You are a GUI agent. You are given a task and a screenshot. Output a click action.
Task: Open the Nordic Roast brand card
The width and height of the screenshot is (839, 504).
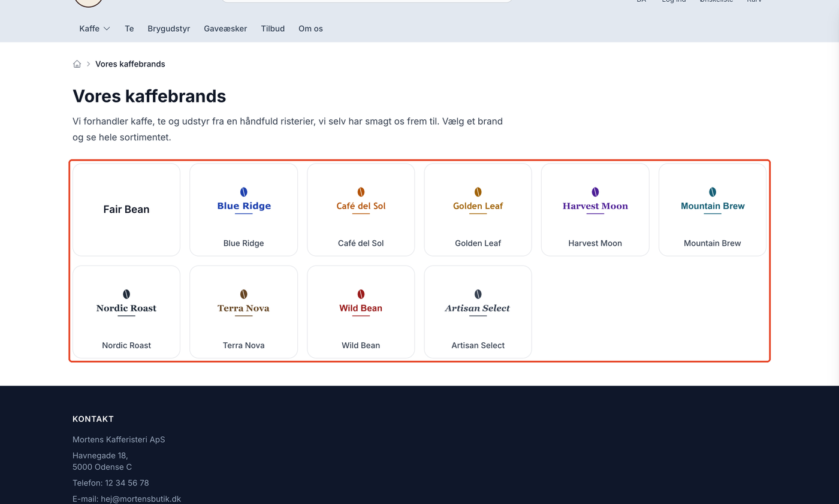coord(126,312)
